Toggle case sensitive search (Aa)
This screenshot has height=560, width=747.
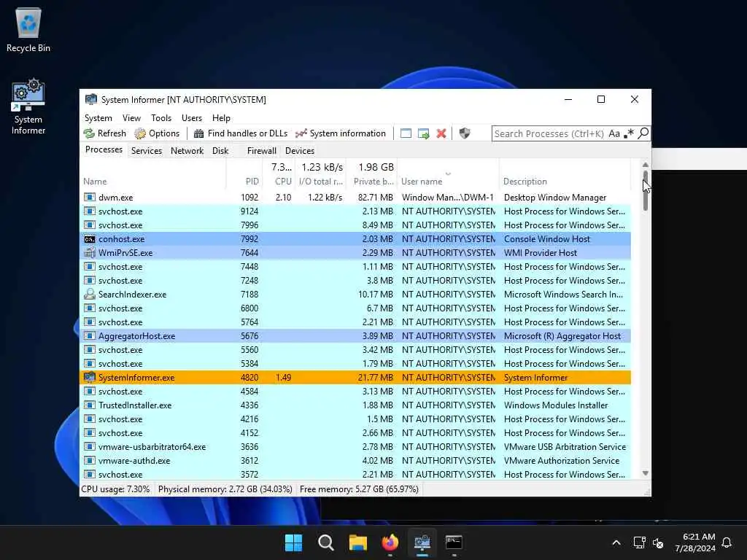(x=614, y=134)
